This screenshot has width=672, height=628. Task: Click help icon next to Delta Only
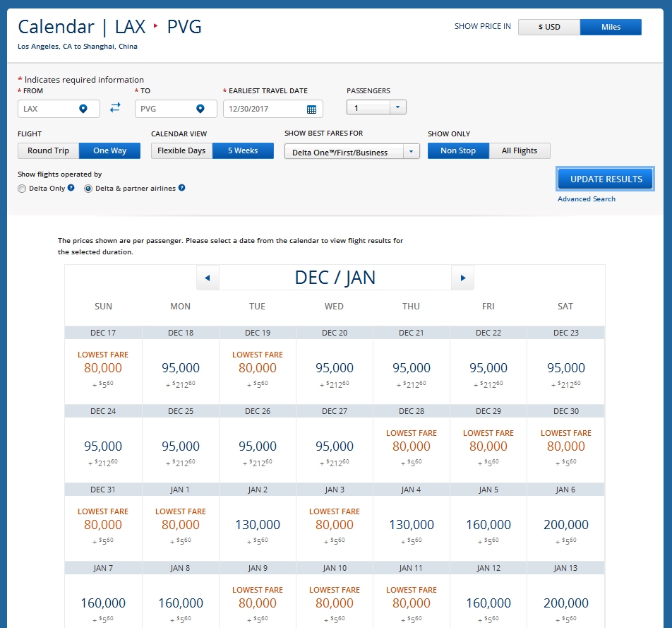[x=71, y=189]
